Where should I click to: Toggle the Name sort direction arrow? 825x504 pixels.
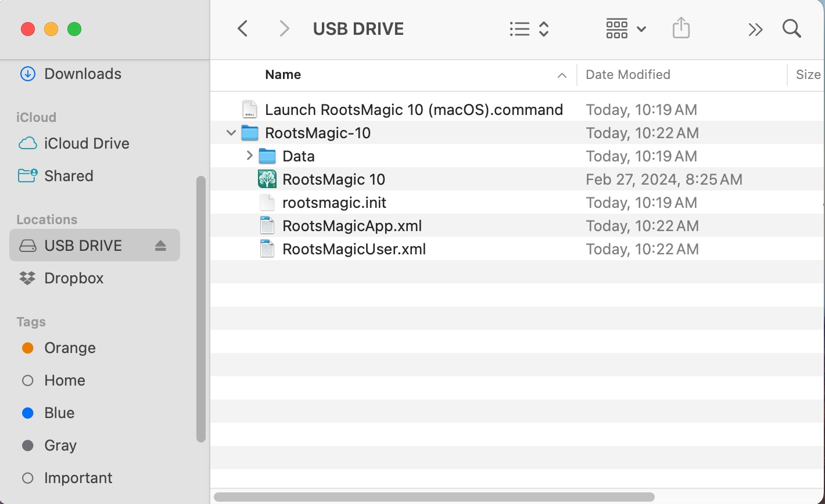pos(562,75)
